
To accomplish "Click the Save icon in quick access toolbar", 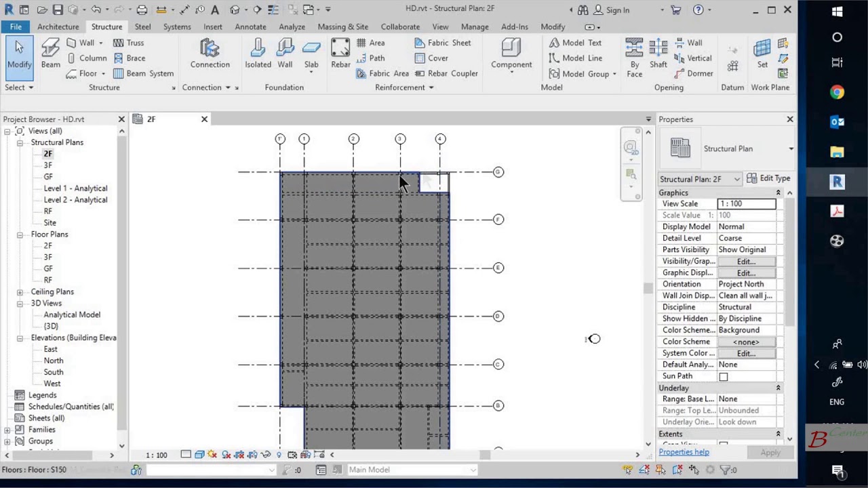I will tap(58, 9).
